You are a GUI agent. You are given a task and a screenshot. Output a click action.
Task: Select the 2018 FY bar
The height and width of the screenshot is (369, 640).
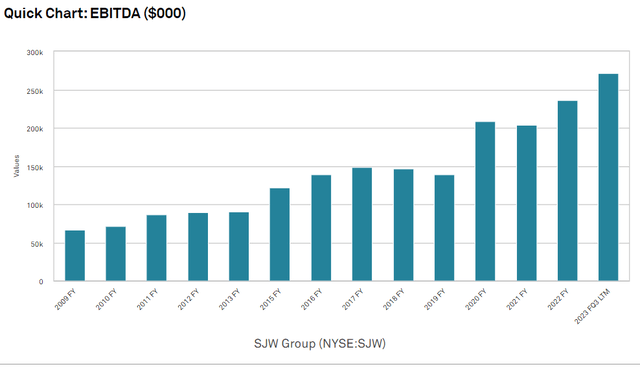(x=404, y=225)
